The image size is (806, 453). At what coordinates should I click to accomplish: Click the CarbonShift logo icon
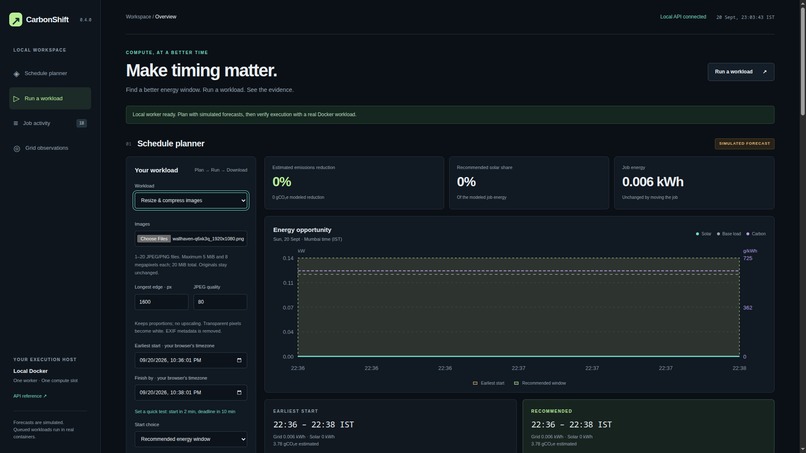(x=15, y=20)
